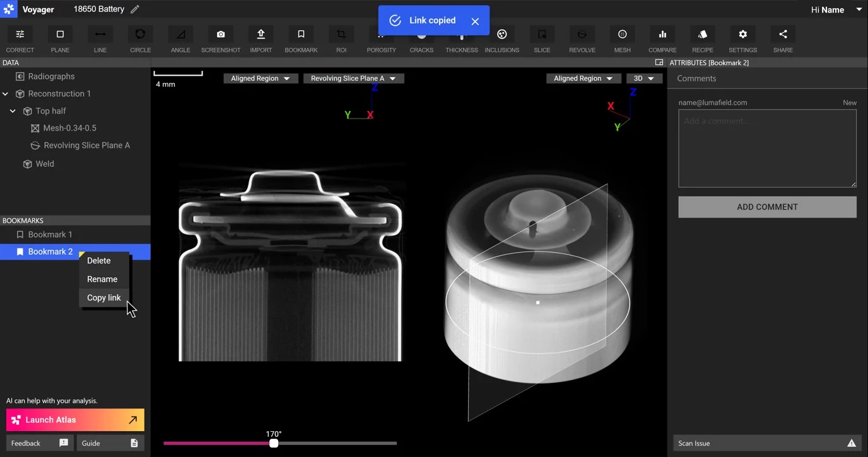Choose Delete from the context menu
Viewport: 868px width, 457px height.
point(99,261)
